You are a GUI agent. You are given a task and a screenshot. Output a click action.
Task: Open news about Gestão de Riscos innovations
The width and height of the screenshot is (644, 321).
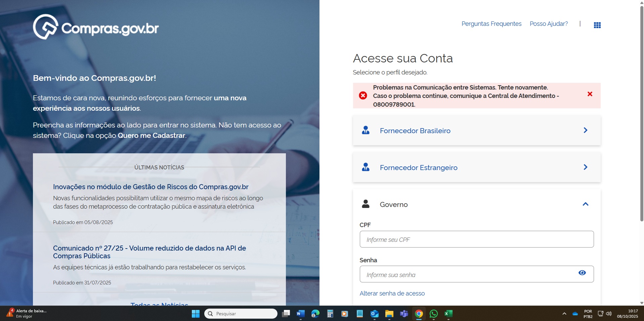tap(151, 187)
